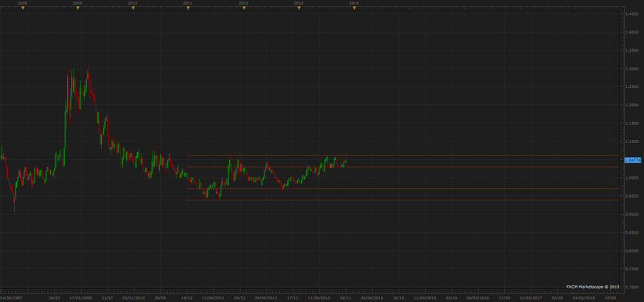Click the 0.9500 price axis label
The height and width of the screenshot is (302, 644).
click(632, 196)
